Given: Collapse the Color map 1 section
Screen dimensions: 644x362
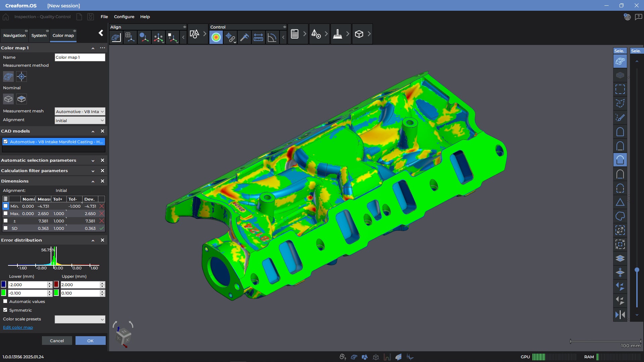Looking at the screenshot, I should click(x=93, y=48).
